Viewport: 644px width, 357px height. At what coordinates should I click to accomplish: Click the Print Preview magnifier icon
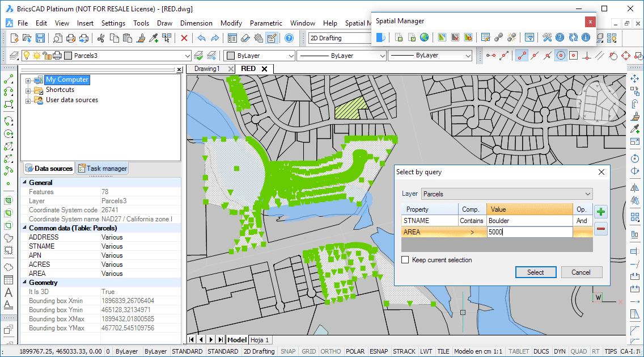(58, 38)
